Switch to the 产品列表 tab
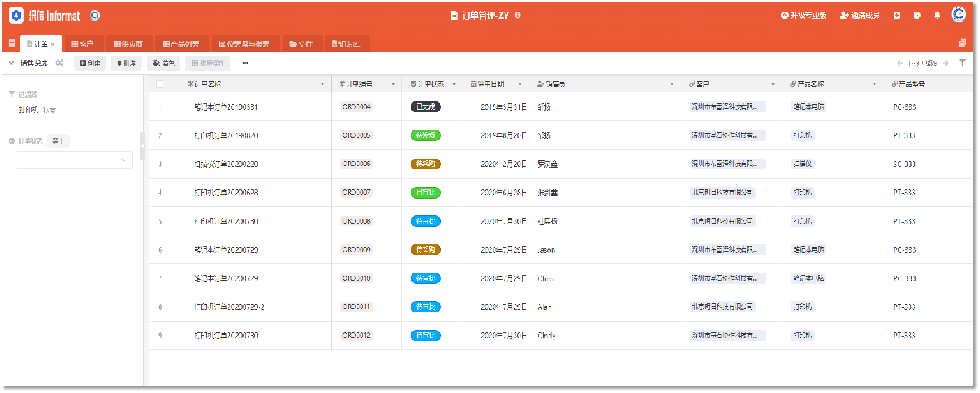This screenshot has width=980, height=393. coord(180,44)
